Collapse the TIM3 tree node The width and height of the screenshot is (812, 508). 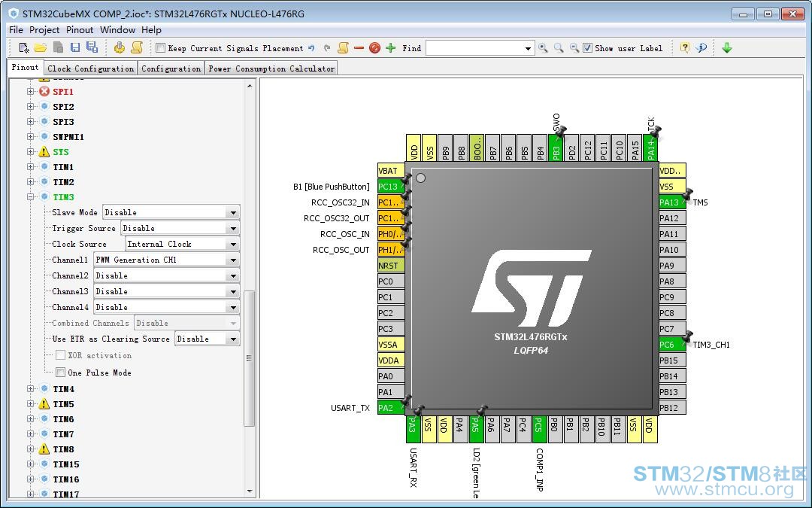(31, 197)
